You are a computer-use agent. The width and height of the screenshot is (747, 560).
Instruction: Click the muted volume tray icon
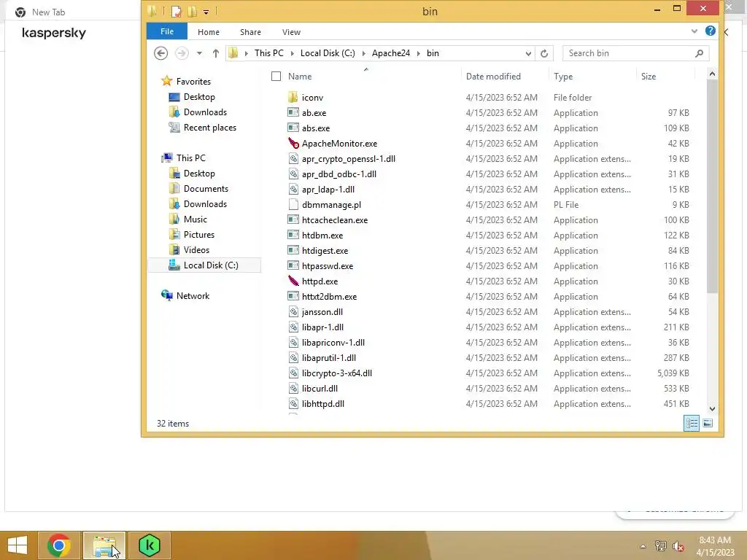pos(678,546)
